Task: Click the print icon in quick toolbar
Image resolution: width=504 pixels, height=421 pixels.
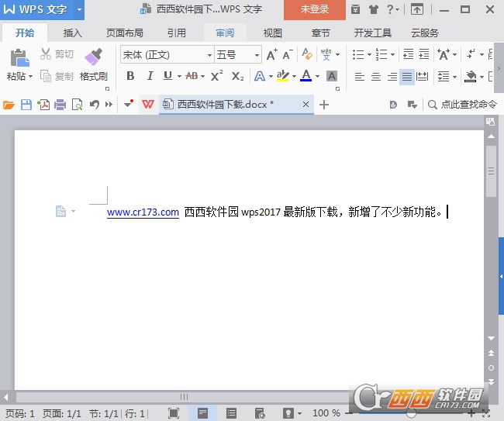Action: pos(60,105)
